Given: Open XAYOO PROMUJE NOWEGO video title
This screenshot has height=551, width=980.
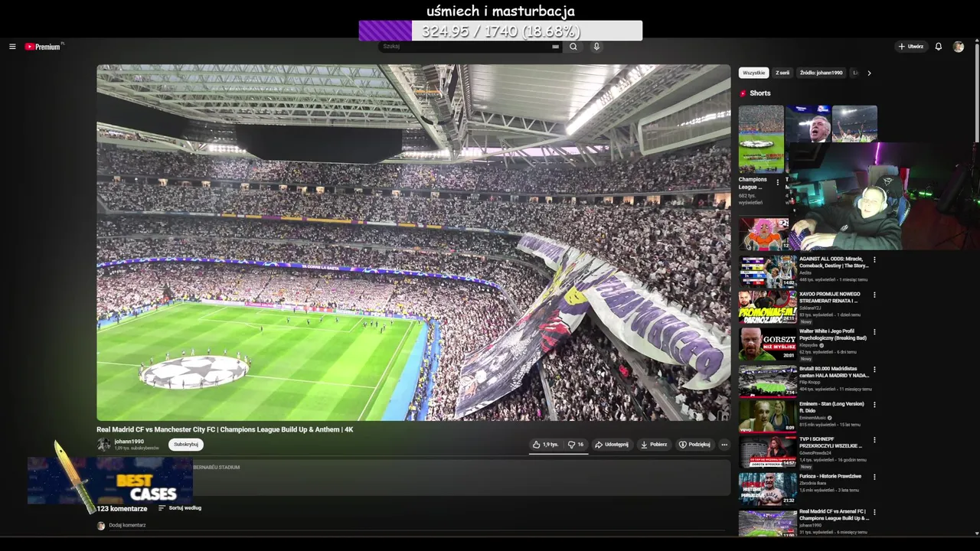Looking at the screenshot, I should (829, 298).
